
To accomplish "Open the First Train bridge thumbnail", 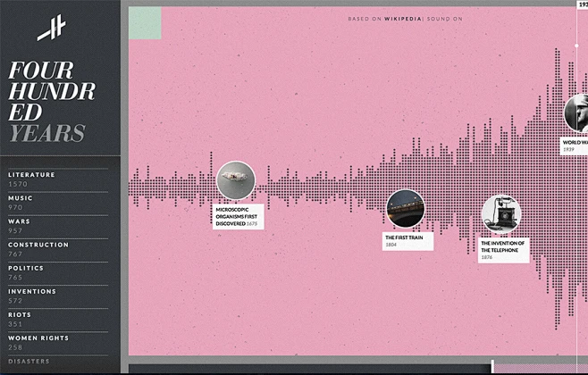I will (406, 209).
